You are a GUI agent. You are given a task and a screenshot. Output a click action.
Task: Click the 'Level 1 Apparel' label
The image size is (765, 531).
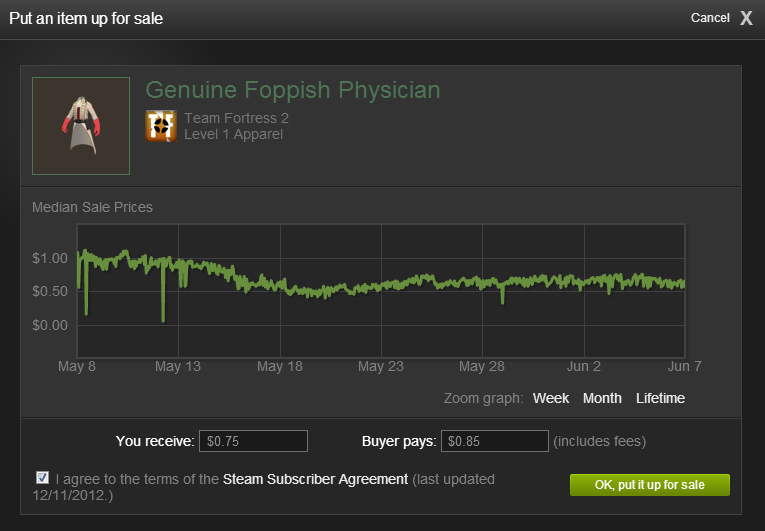click(233, 134)
